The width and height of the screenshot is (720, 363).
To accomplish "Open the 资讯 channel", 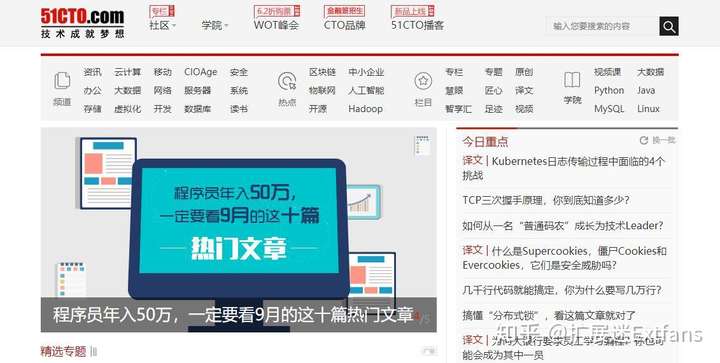I will point(92,72).
